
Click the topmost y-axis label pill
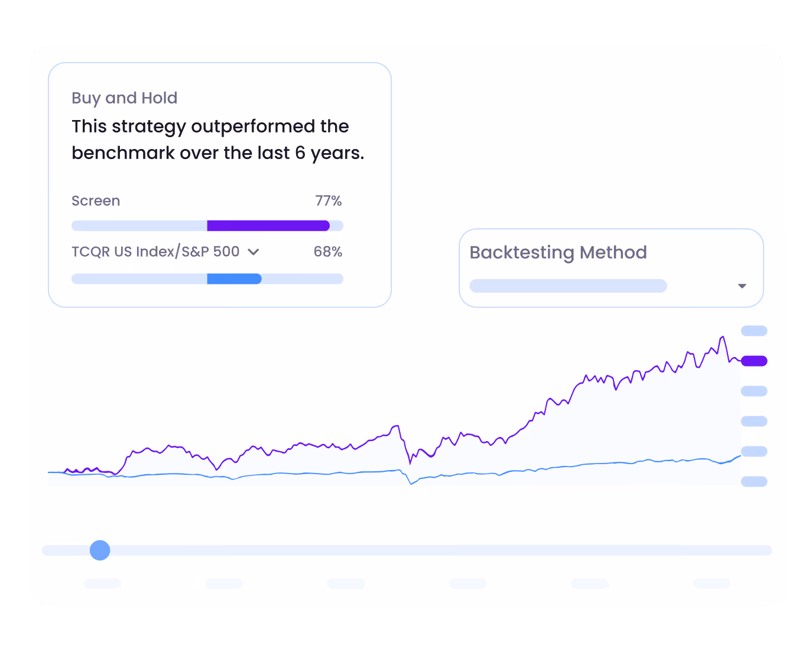point(754,331)
